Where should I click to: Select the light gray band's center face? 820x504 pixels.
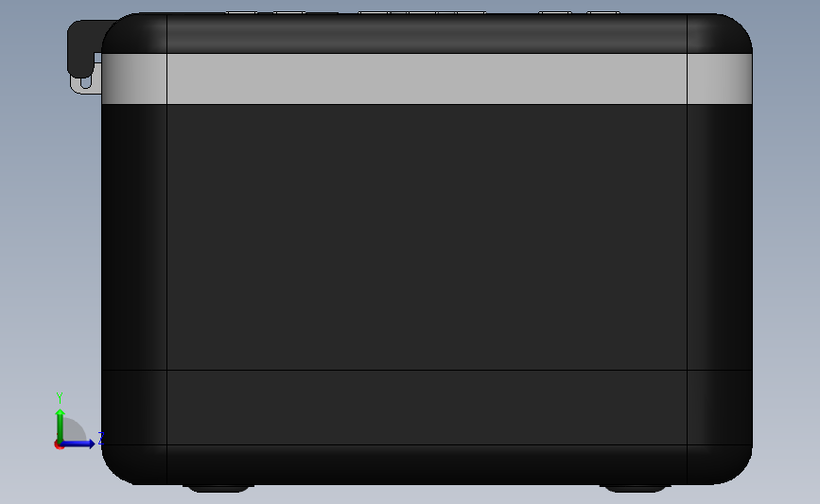pyautogui.click(x=427, y=78)
